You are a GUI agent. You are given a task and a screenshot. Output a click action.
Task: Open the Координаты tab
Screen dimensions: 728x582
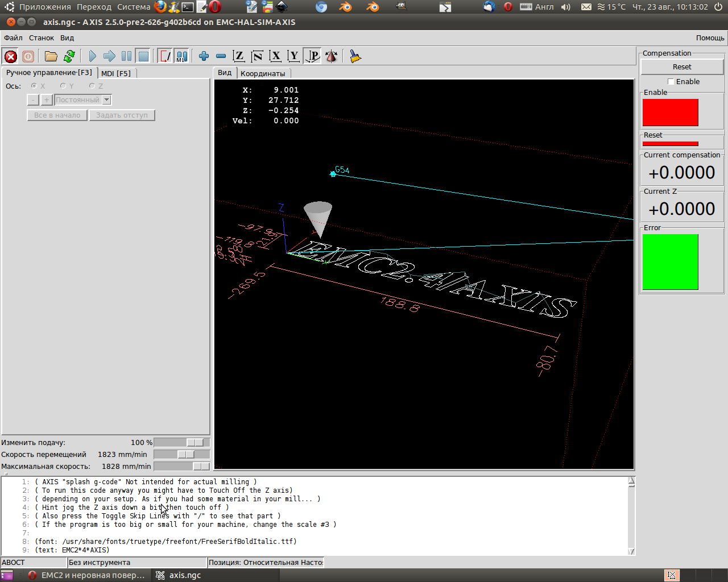pyautogui.click(x=263, y=73)
